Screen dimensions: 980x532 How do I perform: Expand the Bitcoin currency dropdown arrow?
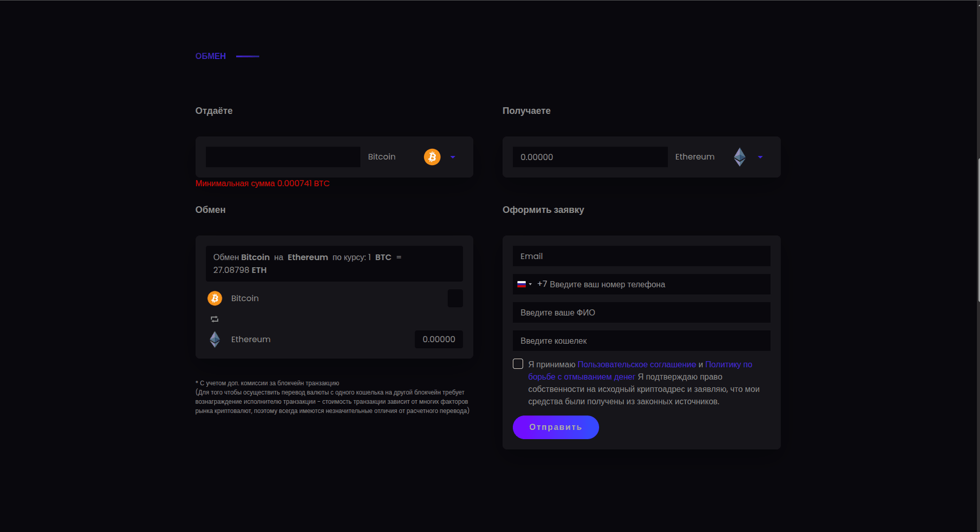(453, 157)
